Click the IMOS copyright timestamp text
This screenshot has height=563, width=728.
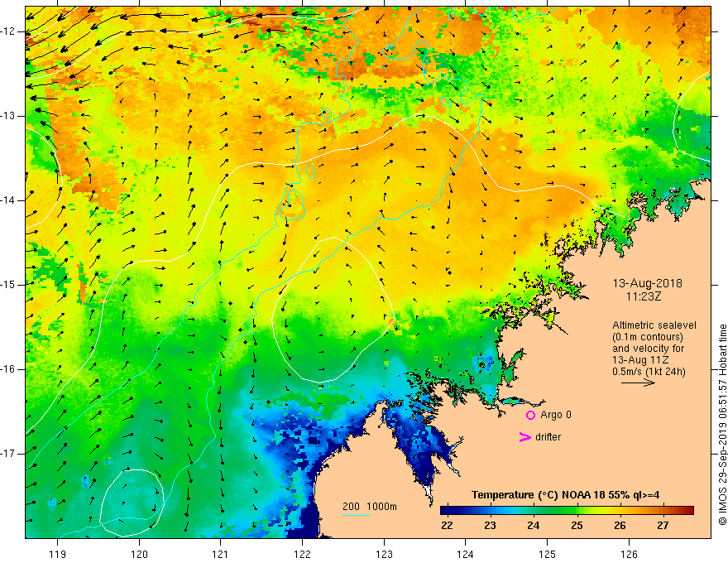click(722, 425)
